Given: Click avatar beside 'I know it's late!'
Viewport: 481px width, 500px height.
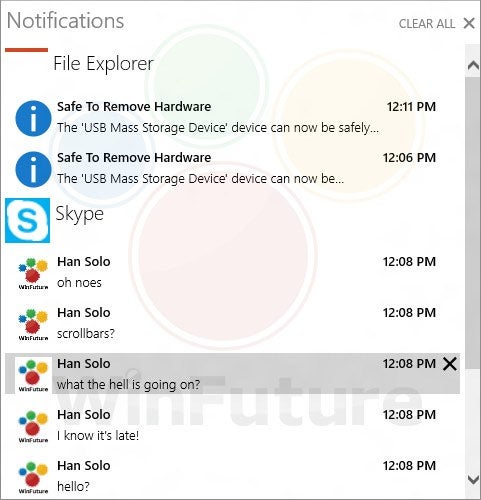Looking at the screenshot, I should (33, 426).
